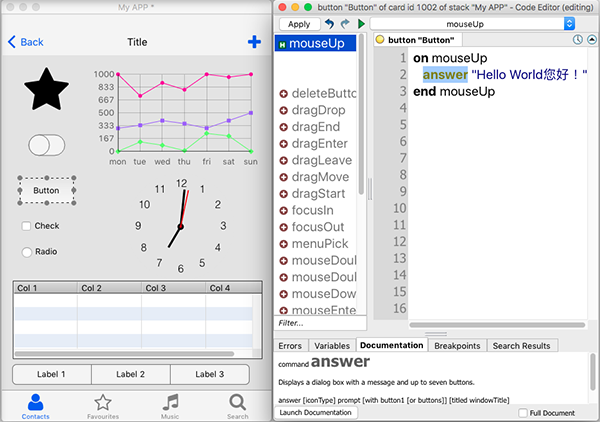Open the Favourites star tab
The image size is (600, 422).
click(102, 404)
